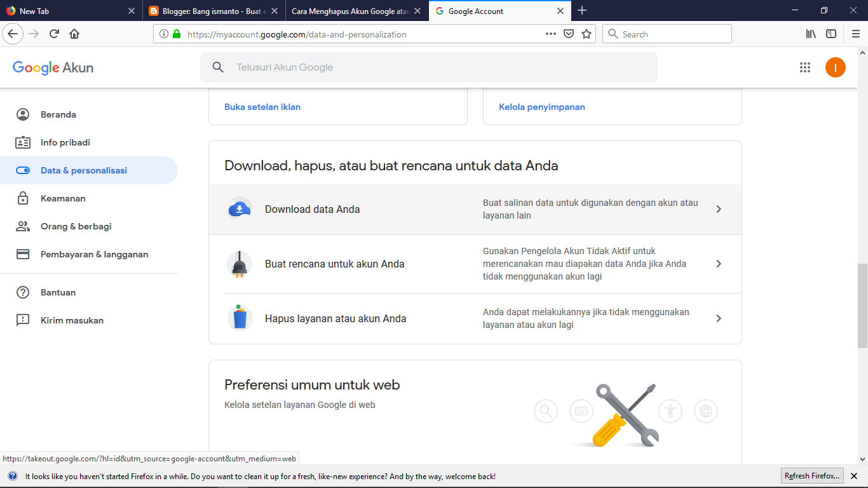
Task: Click the Refresh Firefox... button
Action: [813, 476]
